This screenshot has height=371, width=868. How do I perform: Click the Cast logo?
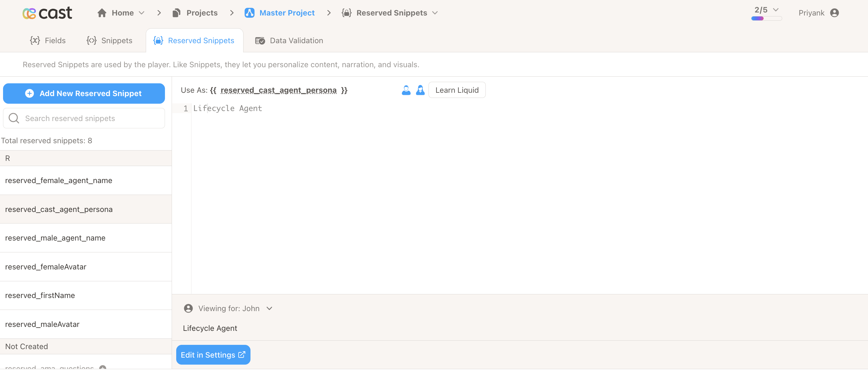click(x=47, y=13)
